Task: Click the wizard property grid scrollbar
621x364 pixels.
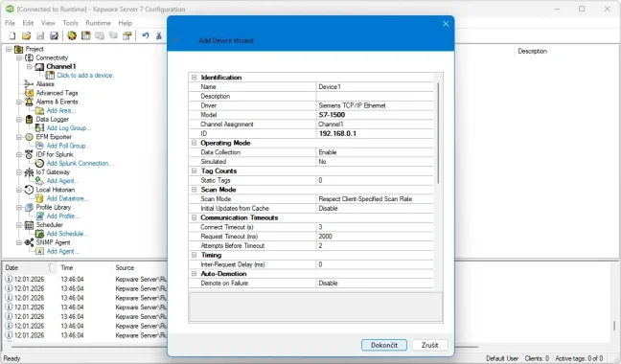Action: pos(438,133)
